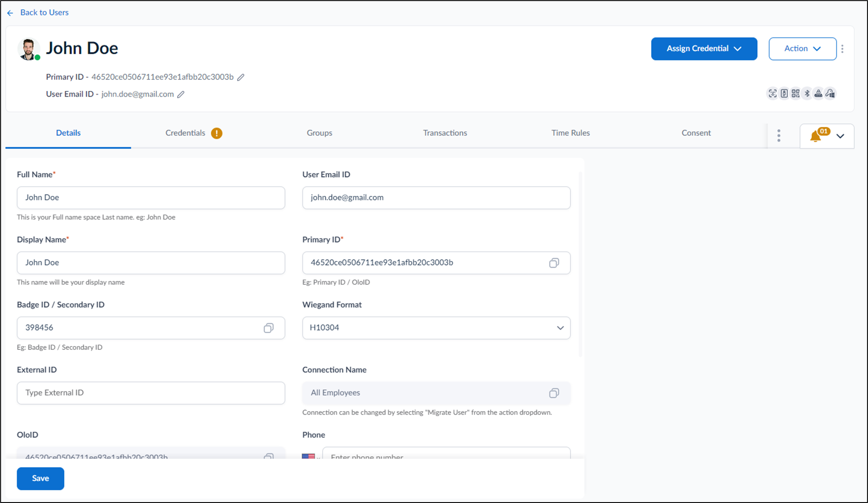
Task: Open the Time Rules tab
Action: coord(570,133)
